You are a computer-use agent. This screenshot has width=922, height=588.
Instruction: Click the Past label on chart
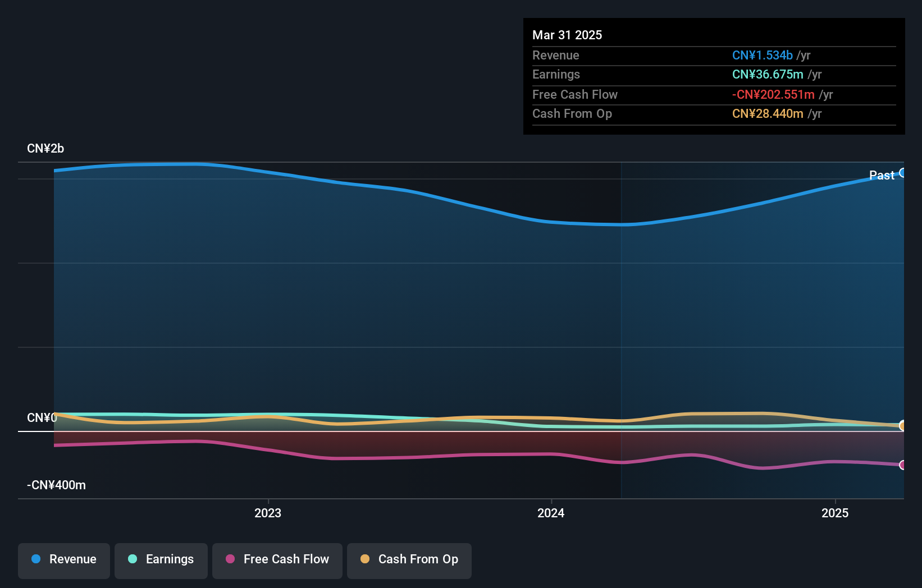(x=882, y=176)
